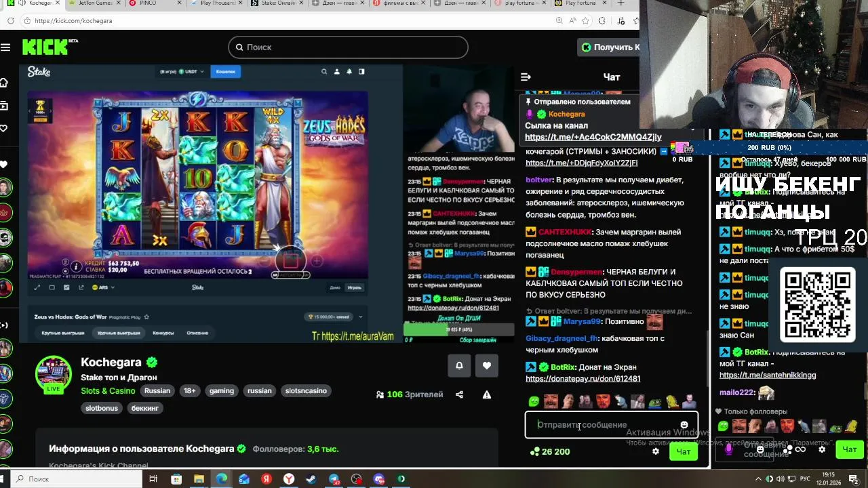Viewport: 868px width, 488px height.
Task: Open the ARS currency dropdown under game
Action: 104,287
